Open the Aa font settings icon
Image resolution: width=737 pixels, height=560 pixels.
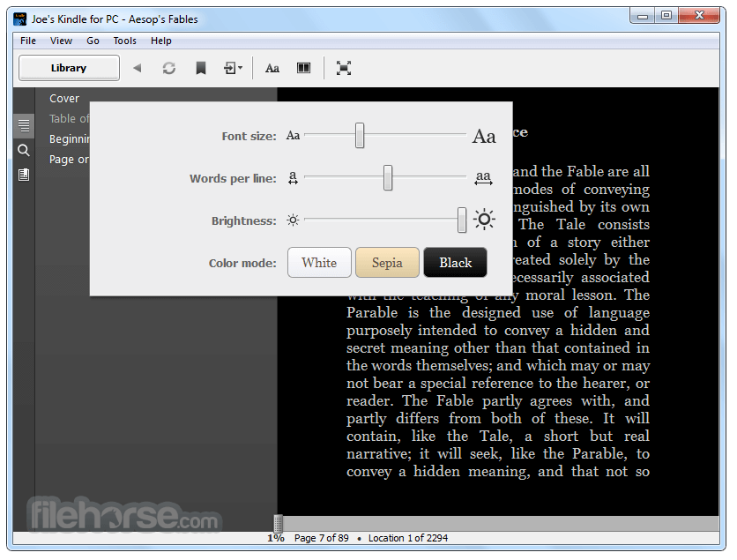pyautogui.click(x=272, y=69)
